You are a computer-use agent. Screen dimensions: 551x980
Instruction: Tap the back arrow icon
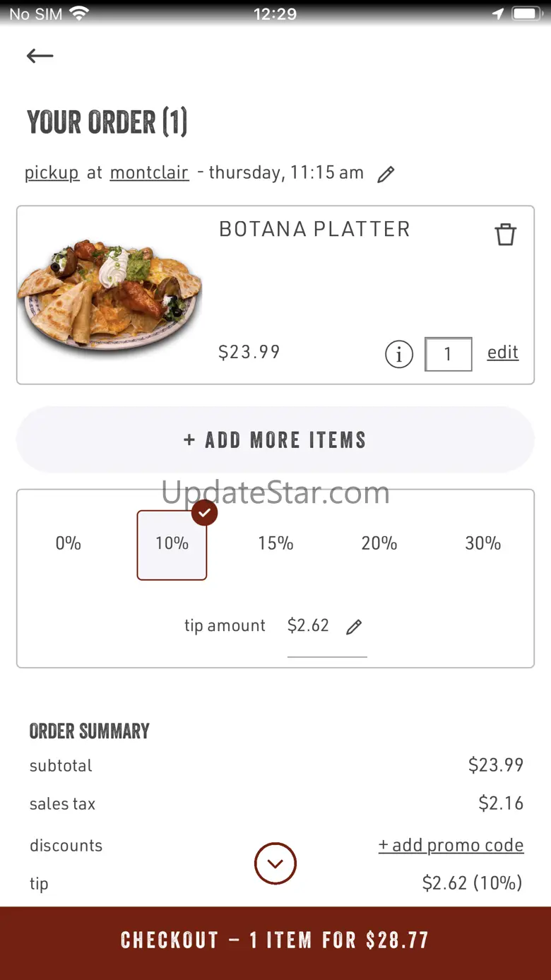[40, 56]
